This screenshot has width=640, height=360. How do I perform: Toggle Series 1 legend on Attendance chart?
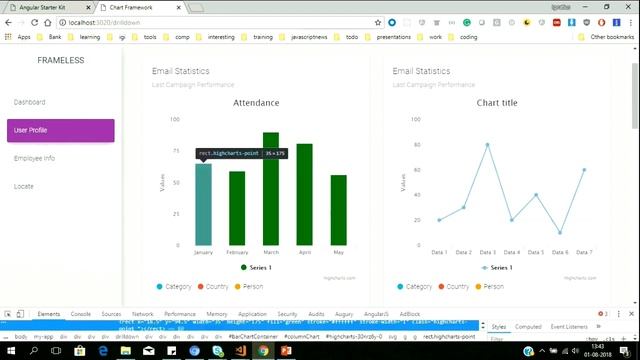(x=256, y=268)
